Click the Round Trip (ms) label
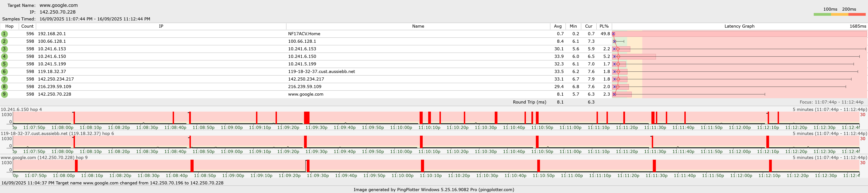 coord(529,102)
